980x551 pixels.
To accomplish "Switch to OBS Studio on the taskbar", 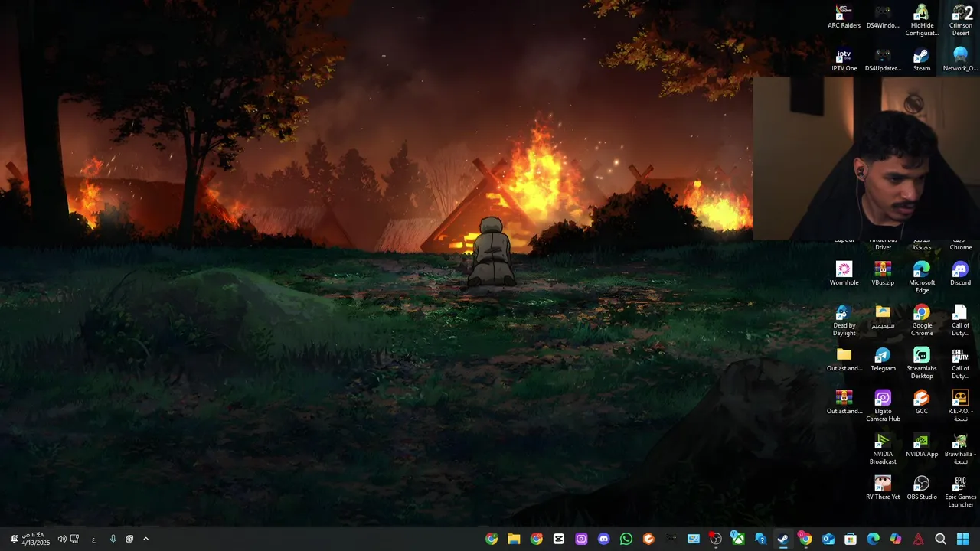I will [715, 539].
